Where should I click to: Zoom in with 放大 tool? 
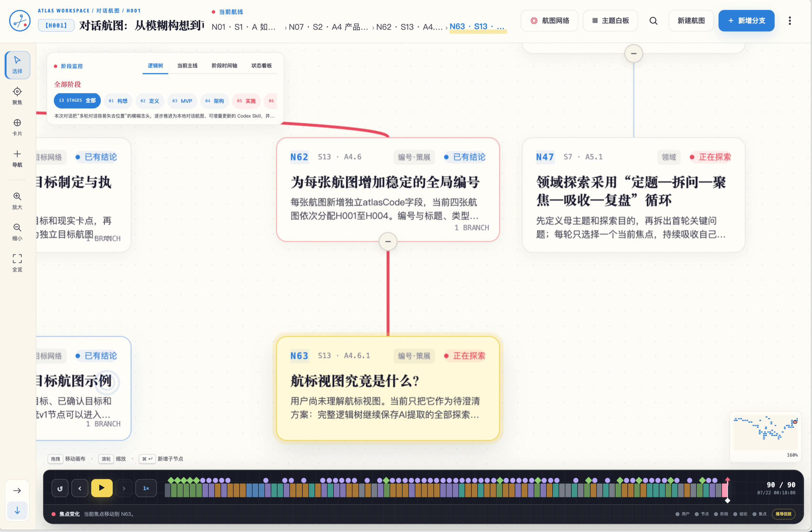click(x=17, y=201)
